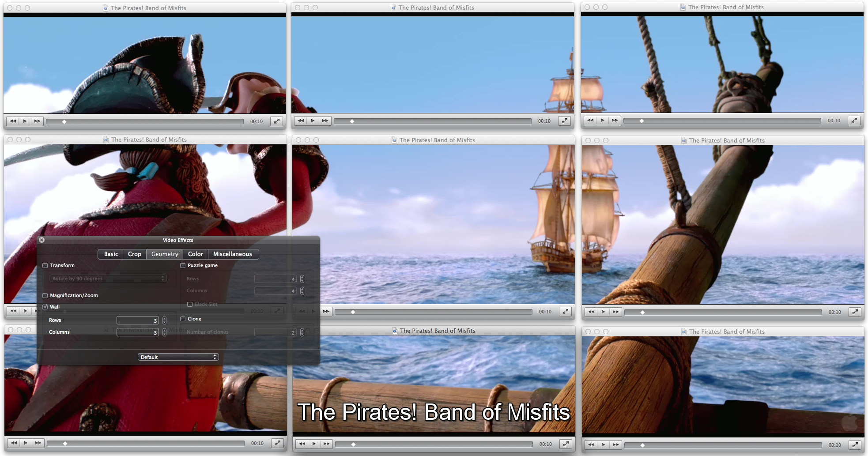Toggle fullscreen in the bottom-left window

(278, 443)
